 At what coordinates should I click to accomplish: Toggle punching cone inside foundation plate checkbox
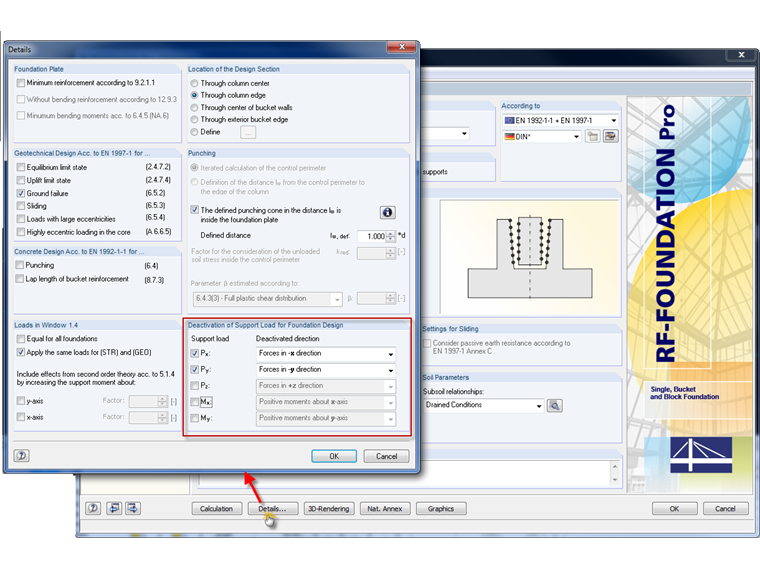pos(194,210)
